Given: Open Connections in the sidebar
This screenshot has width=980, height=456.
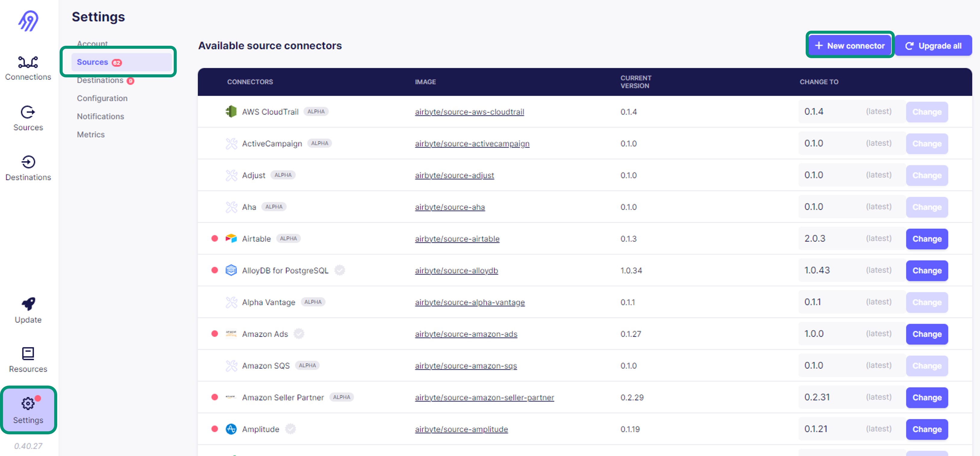Looking at the screenshot, I should pyautogui.click(x=28, y=68).
